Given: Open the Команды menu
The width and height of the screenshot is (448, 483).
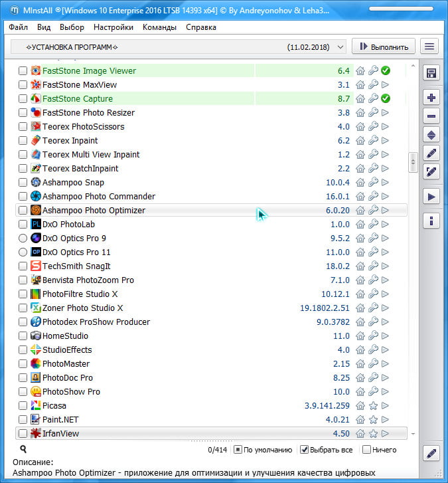Looking at the screenshot, I should [x=159, y=27].
